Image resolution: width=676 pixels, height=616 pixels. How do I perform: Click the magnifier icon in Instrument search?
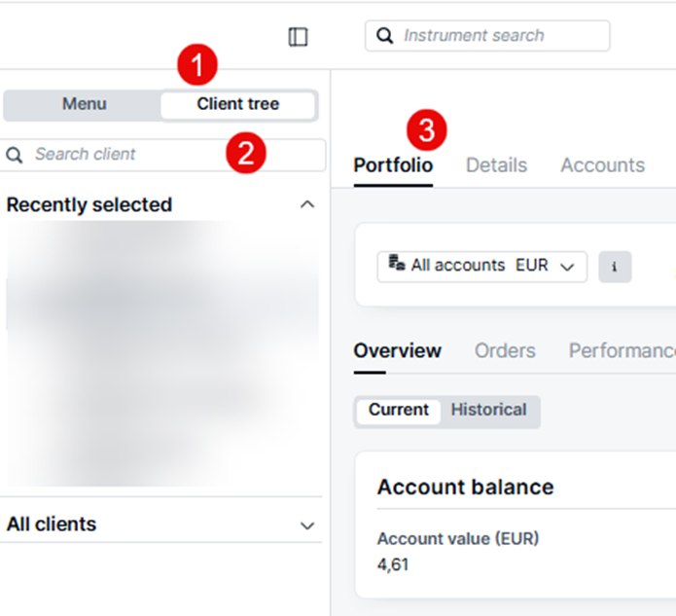click(x=385, y=36)
